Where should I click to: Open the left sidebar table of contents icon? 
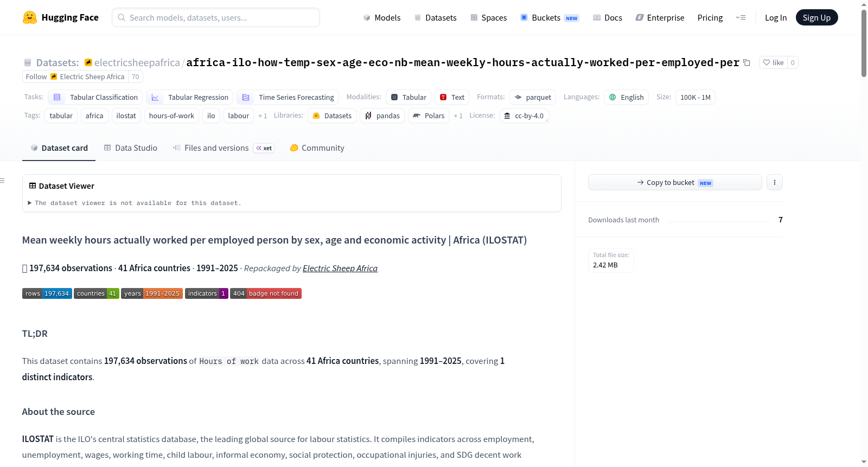point(3,181)
